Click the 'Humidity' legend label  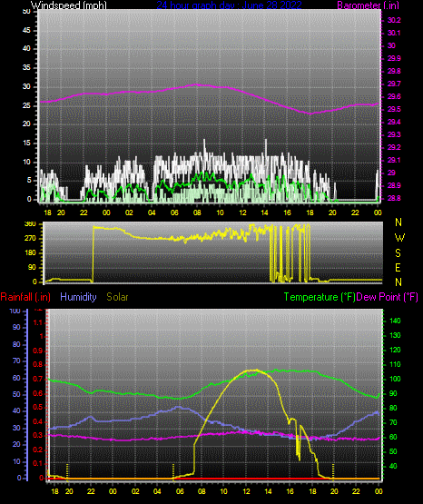click(x=78, y=297)
